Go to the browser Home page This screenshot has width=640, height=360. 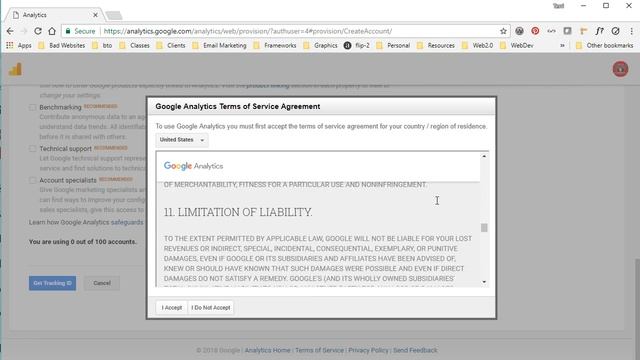(52, 31)
